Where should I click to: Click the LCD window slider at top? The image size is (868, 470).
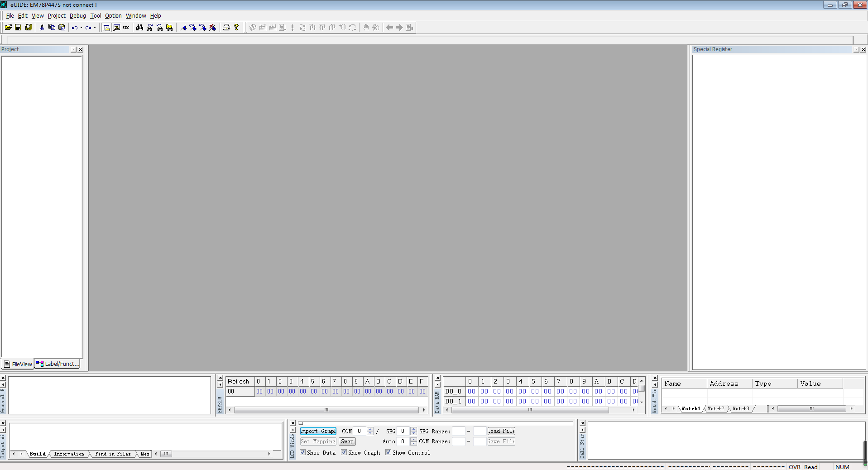pyautogui.click(x=436, y=423)
